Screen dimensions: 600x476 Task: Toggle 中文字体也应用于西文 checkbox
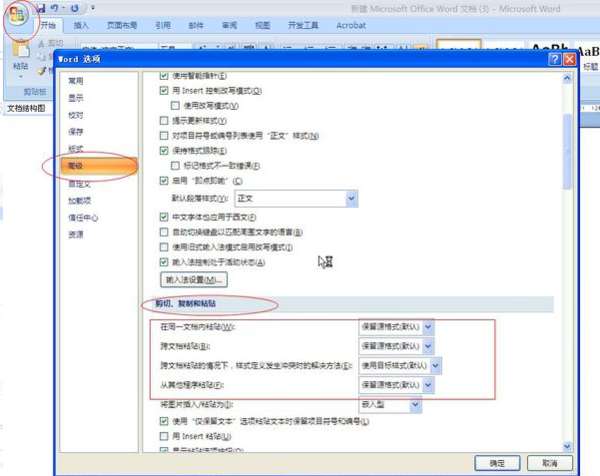164,217
